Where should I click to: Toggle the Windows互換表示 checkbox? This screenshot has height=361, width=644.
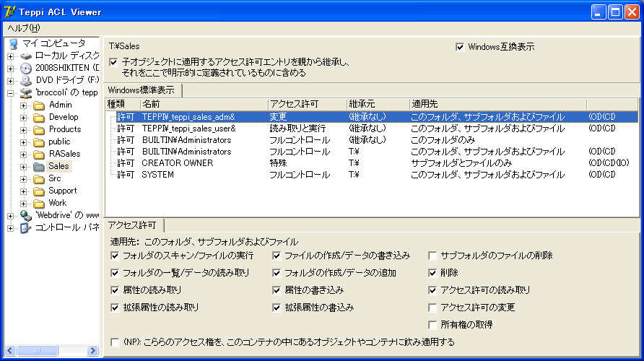point(460,47)
